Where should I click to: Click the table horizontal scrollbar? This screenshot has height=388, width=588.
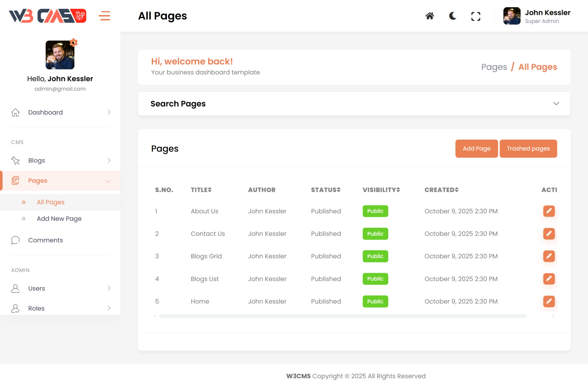(x=342, y=316)
